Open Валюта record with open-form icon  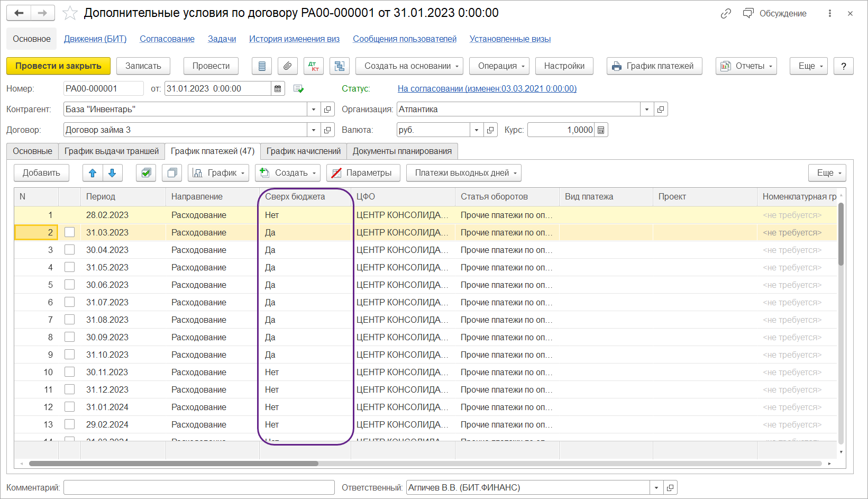point(490,130)
